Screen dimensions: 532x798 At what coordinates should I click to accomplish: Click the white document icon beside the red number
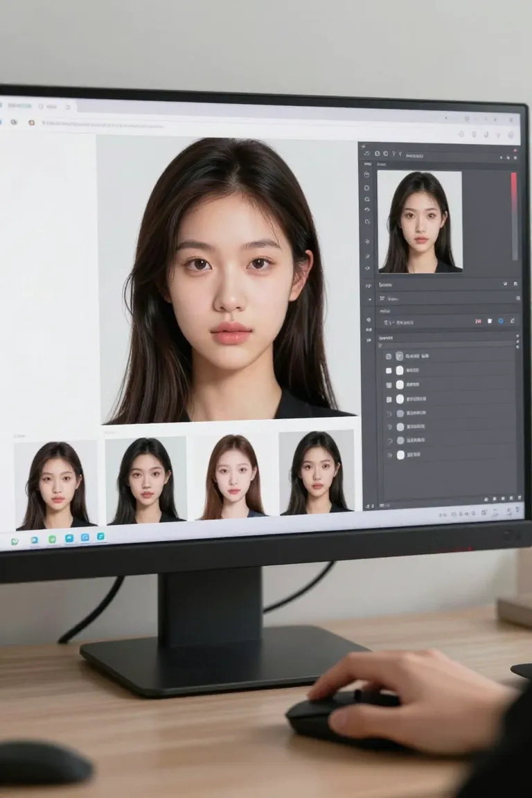(x=490, y=321)
